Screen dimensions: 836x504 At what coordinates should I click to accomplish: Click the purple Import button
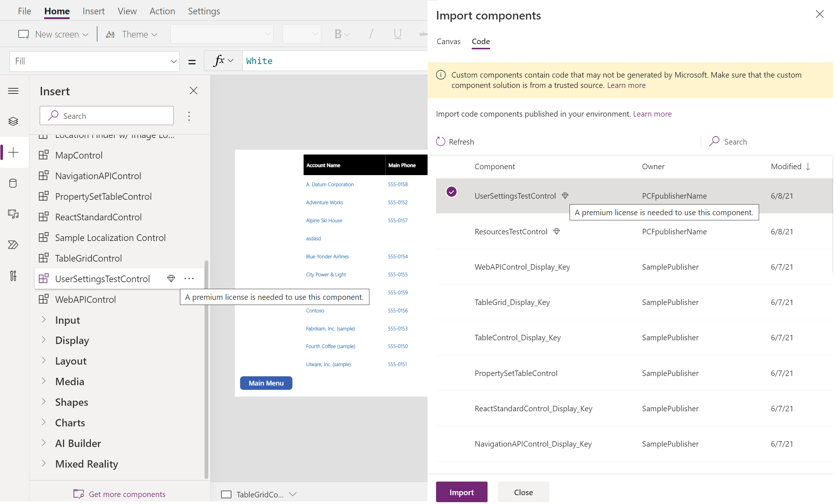[x=461, y=492]
